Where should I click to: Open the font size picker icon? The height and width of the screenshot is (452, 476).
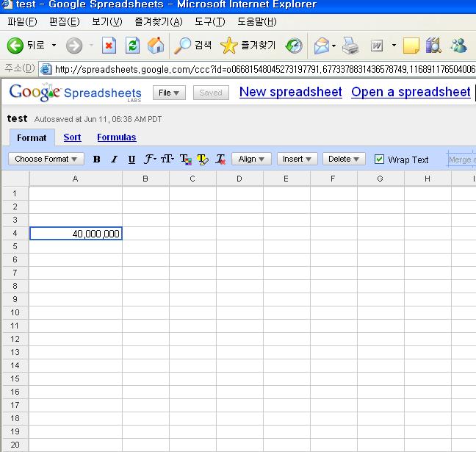[x=167, y=159]
